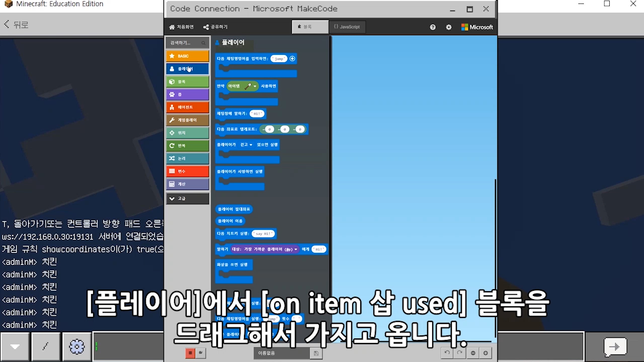Open the help question mark icon
The height and width of the screenshot is (362, 644).
pyautogui.click(x=433, y=27)
